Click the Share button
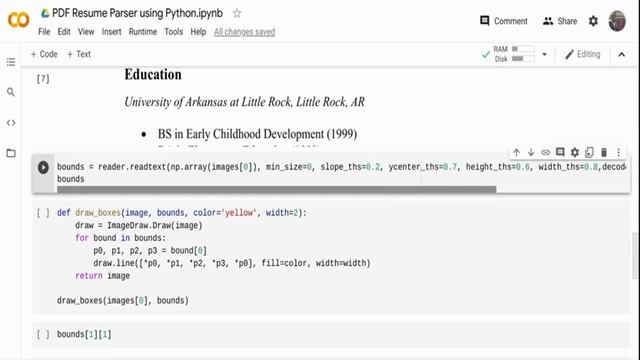The image size is (640, 360). pos(560,21)
